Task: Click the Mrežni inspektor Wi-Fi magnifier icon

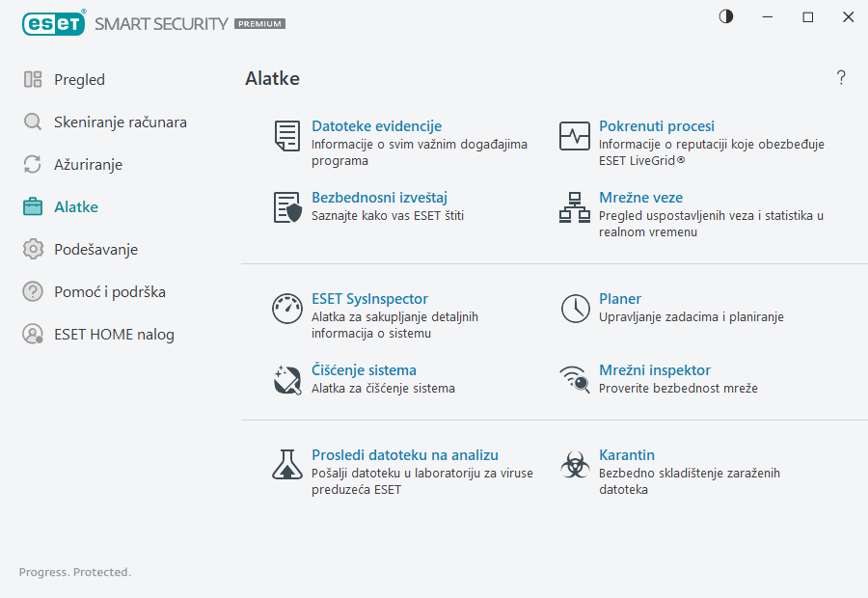Action: pos(575,379)
